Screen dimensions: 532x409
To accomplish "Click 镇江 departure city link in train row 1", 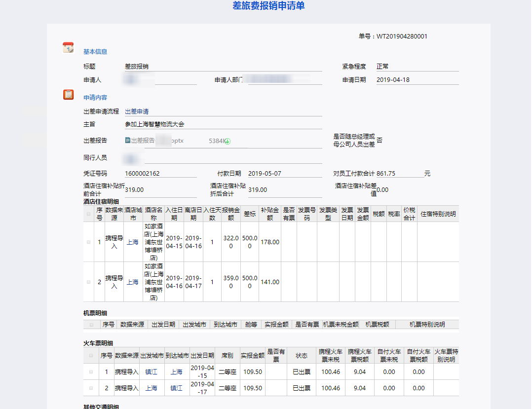I will pyautogui.click(x=152, y=372).
